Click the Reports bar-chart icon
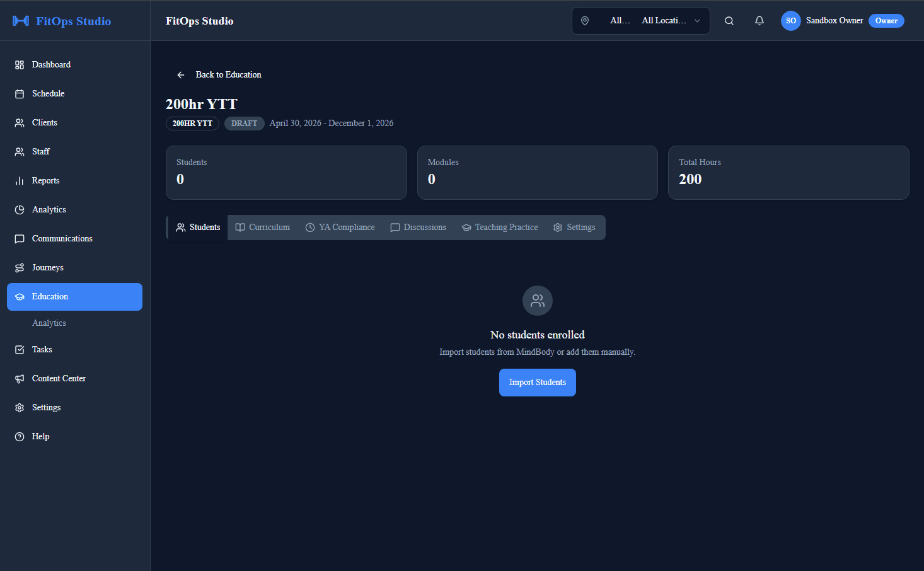This screenshot has width=924, height=571. click(x=20, y=180)
